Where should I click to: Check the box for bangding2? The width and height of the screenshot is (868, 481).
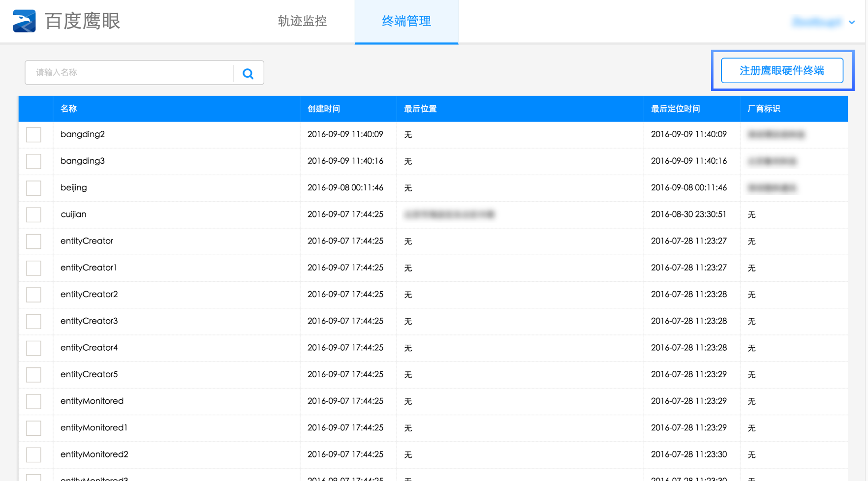(33, 135)
